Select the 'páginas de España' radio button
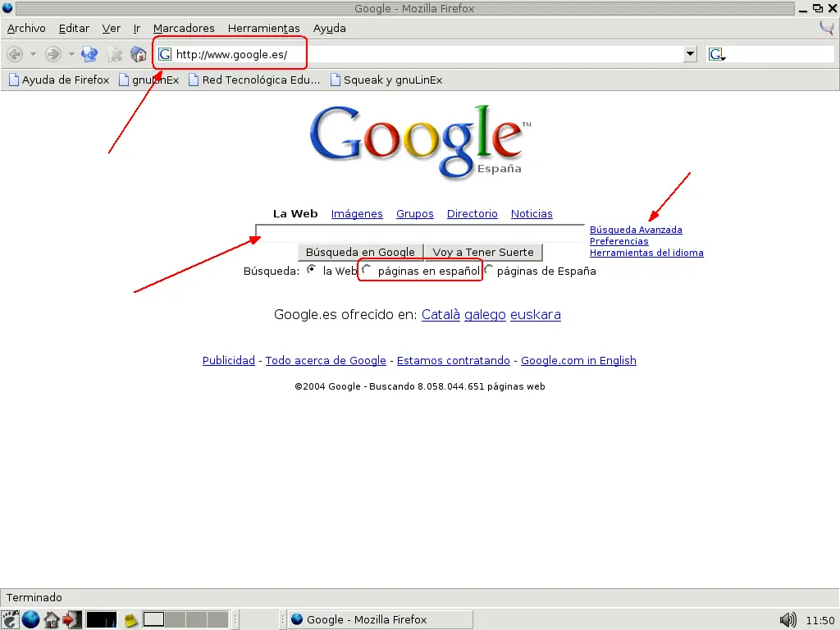Image resolution: width=840 pixels, height=630 pixels. (489, 270)
